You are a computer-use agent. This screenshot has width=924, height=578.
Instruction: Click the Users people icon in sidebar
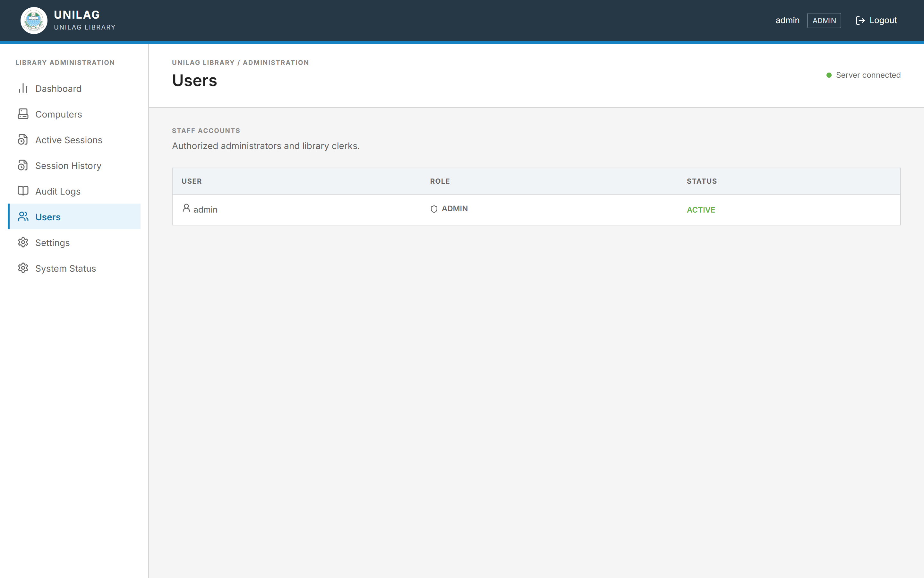23,217
